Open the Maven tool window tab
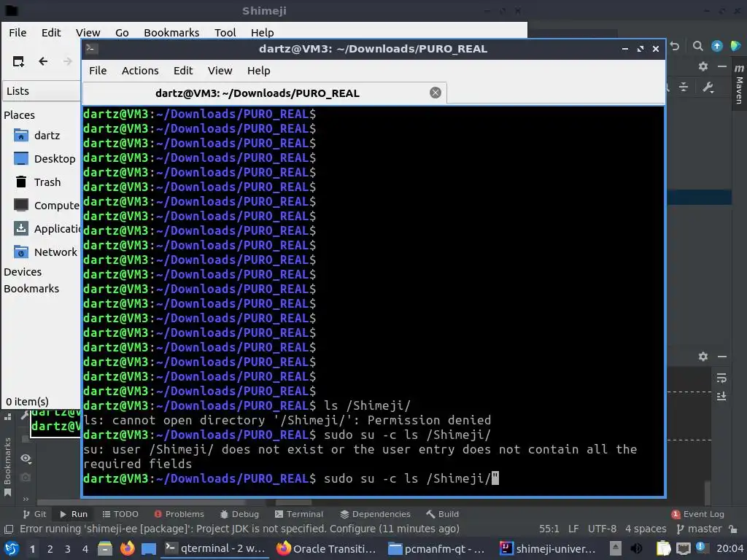 click(x=739, y=85)
